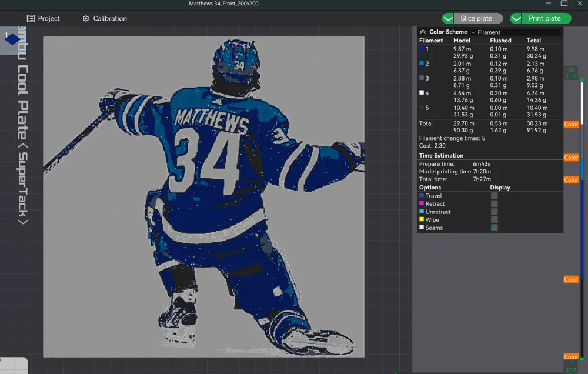Click the Options heading
The image size is (588, 374).
pos(430,188)
